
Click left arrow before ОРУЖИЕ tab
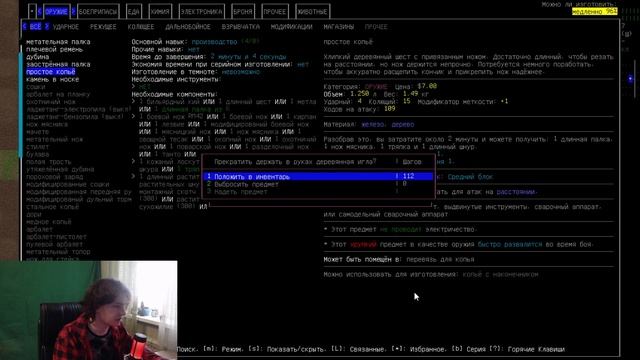coord(40,12)
